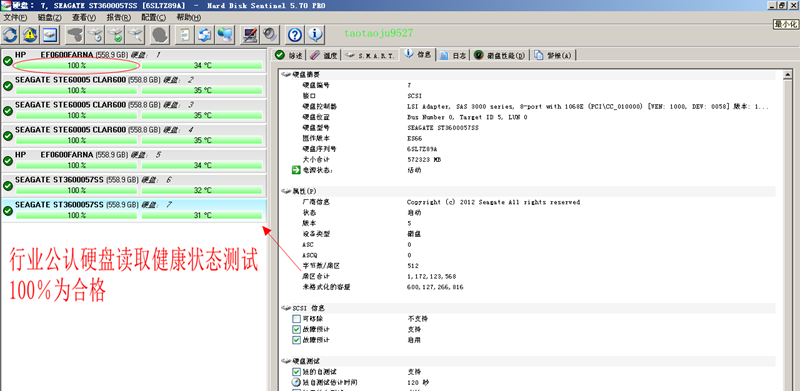800x391 pixels.
Task: Open the 磁盘(Z) menu
Action: (49, 17)
